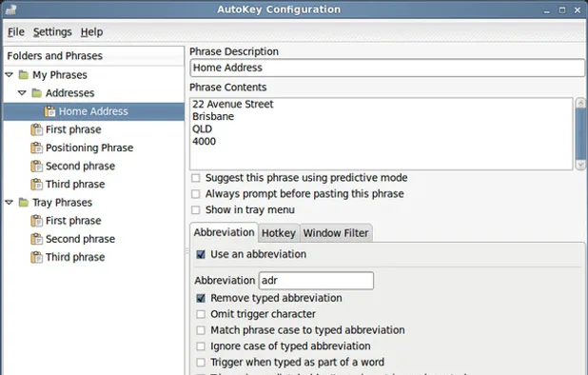The image size is (588, 375).
Task: Click the Addresses folder icon
Action: 37,93
